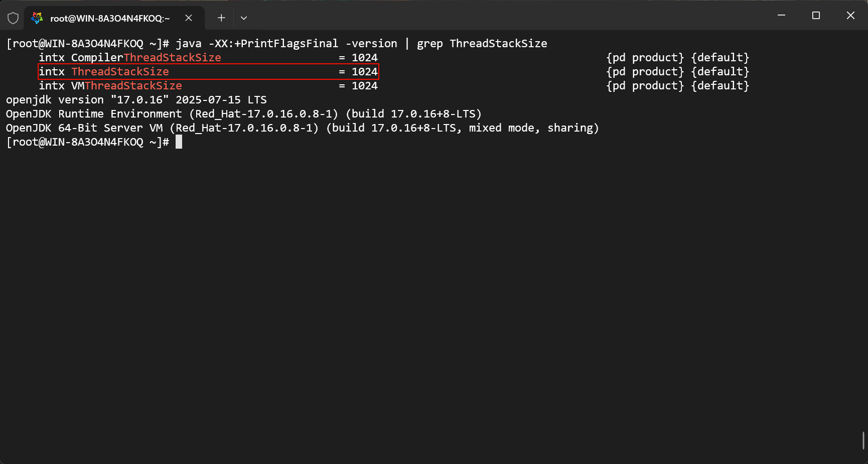Click the block cursor at the last prompt
This screenshot has width=868, height=464.
point(179,142)
